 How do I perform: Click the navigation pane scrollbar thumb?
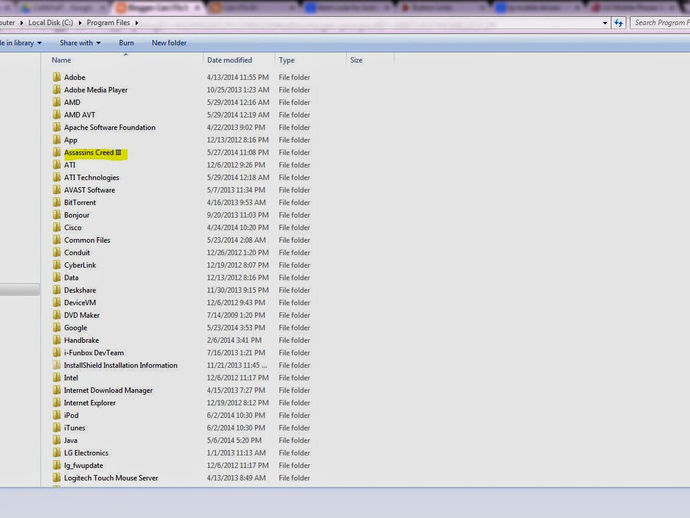tap(20, 290)
